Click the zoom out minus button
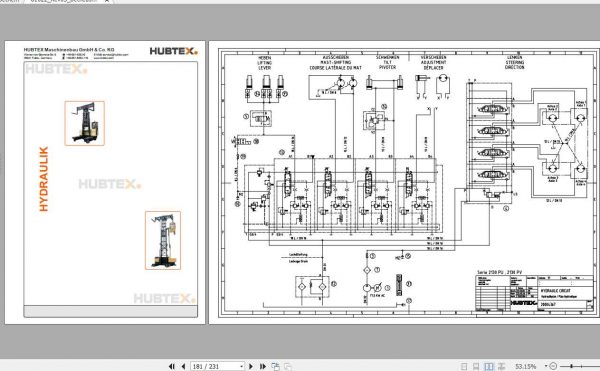This screenshot has height=371, width=600. (x=553, y=366)
